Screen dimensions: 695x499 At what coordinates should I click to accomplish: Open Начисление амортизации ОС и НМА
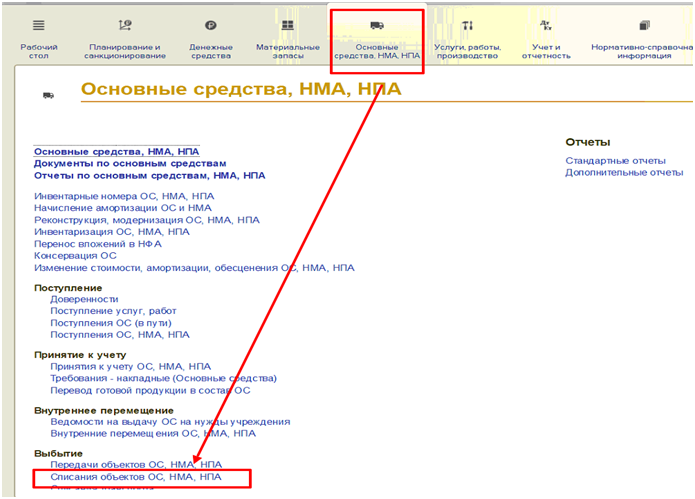click(123, 208)
